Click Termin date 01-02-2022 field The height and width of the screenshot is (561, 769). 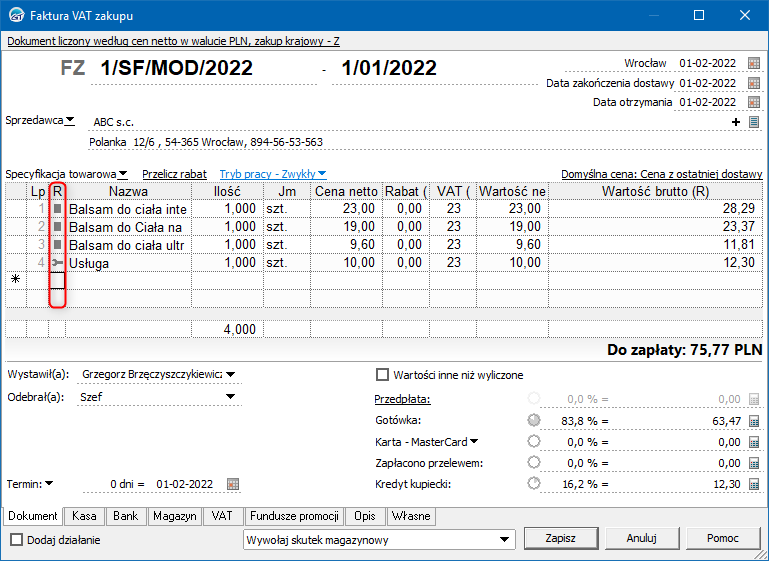coord(184,484)
